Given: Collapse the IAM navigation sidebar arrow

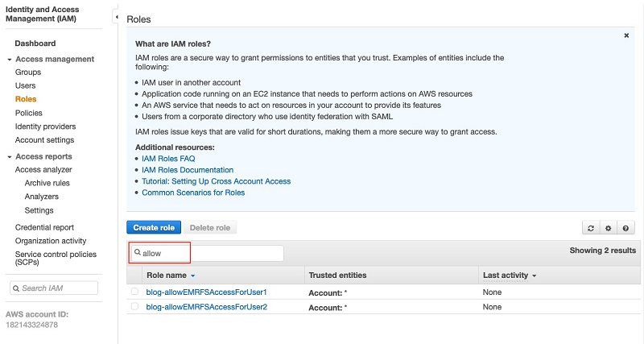Looking at the screenshot, I should (116, 17).
